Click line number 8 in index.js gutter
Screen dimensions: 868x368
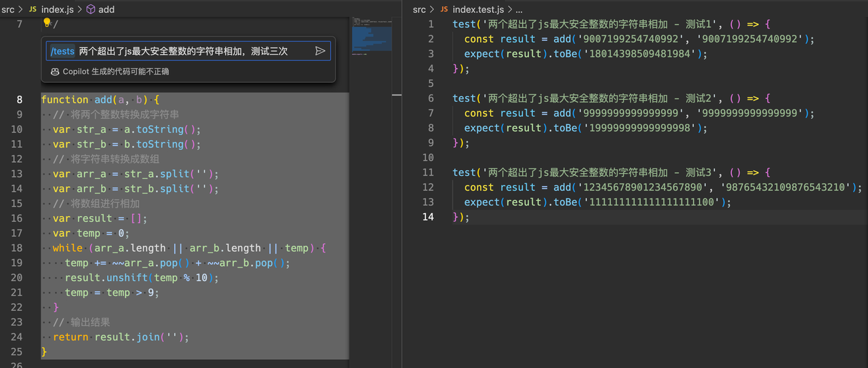click(x=19, y=99)
